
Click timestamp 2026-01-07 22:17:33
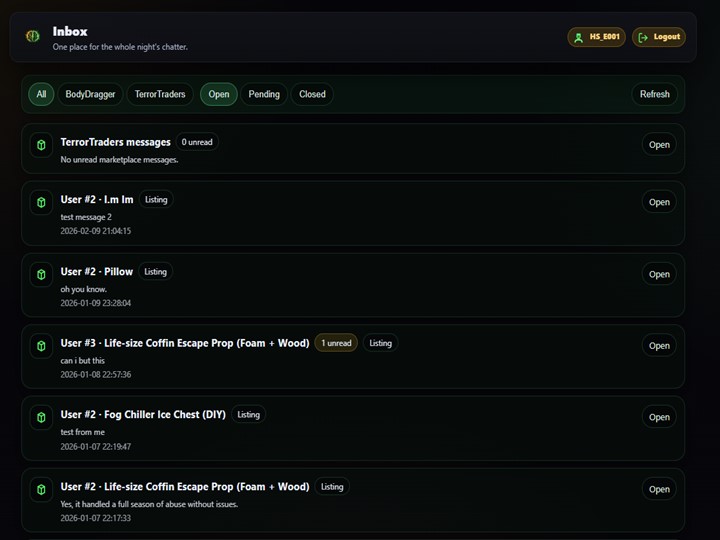click(x=96, y=518)
